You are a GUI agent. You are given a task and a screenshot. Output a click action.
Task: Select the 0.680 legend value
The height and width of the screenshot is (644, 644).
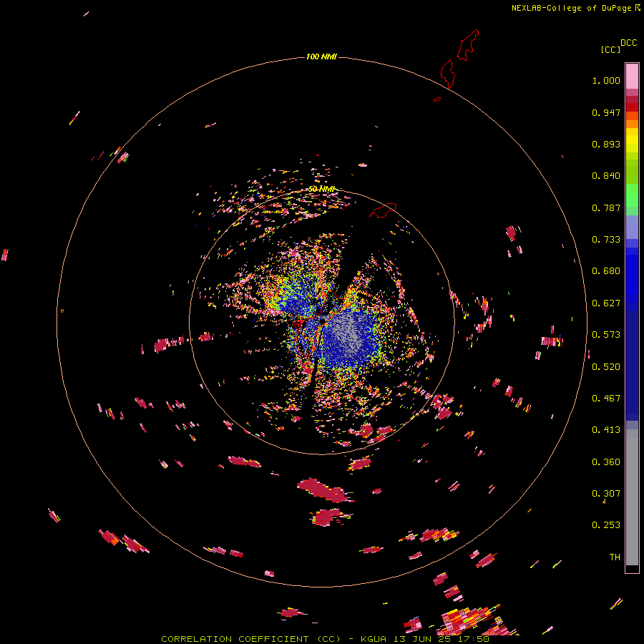coord(606,271)
